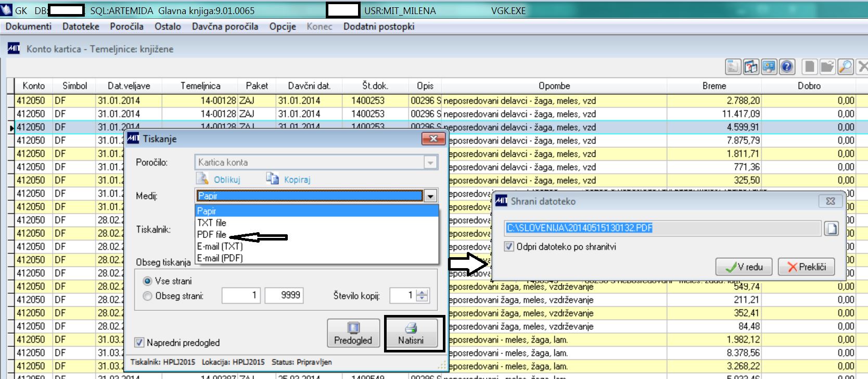Image resolution: width=868 pixels, height=379 pixels.
Task: Click the blue question mark help icon
Action: point(787,67)
